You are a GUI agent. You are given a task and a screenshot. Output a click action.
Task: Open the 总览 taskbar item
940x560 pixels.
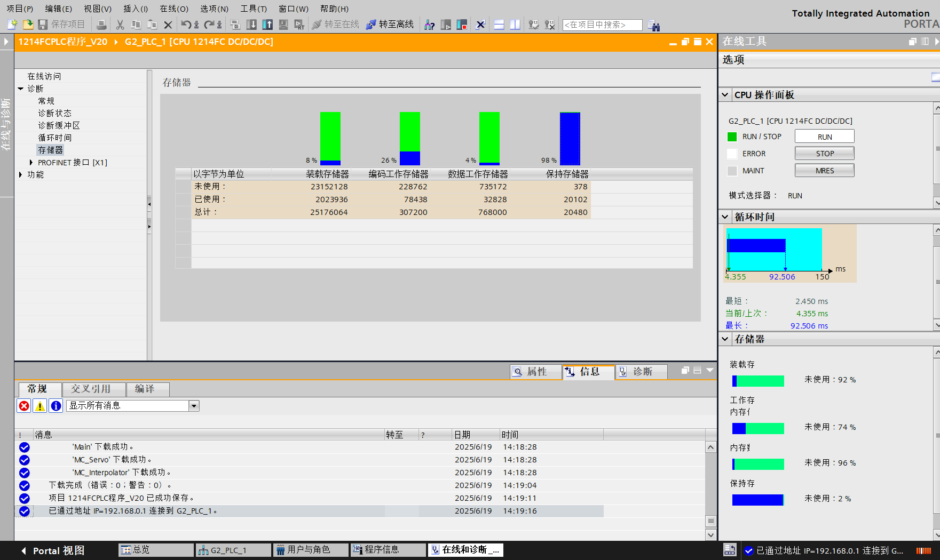pos(156,550)
